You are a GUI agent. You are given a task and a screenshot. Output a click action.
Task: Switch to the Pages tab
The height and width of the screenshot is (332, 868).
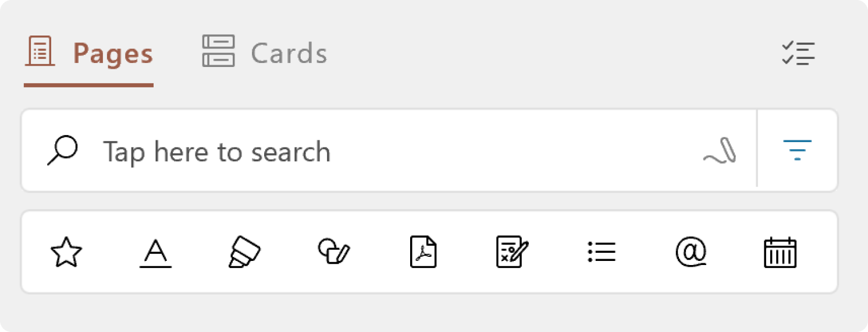click(x=112, y=54)
